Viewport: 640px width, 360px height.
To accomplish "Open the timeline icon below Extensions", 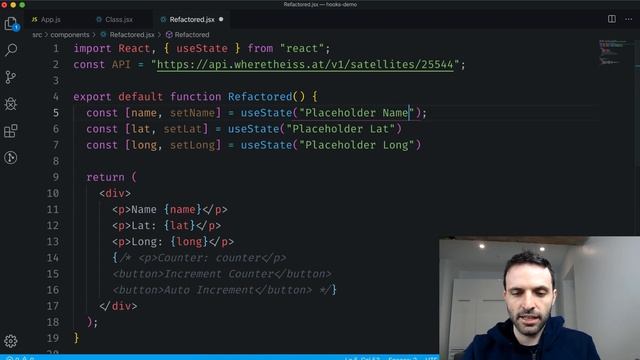I will pyautogui.click(x=11, y=158).
